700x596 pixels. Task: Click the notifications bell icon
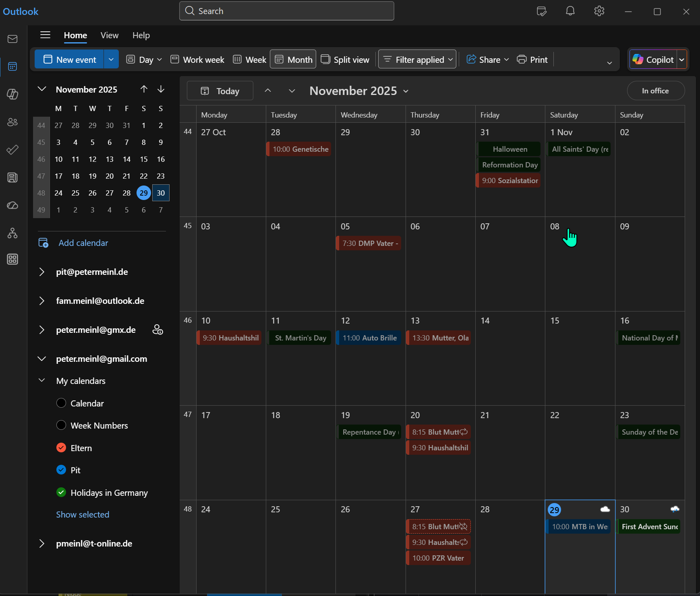click(x=570, y=11)
